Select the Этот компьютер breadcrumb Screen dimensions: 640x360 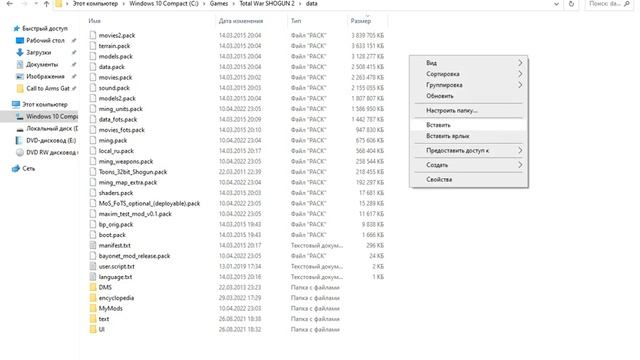tap(95, 4)
